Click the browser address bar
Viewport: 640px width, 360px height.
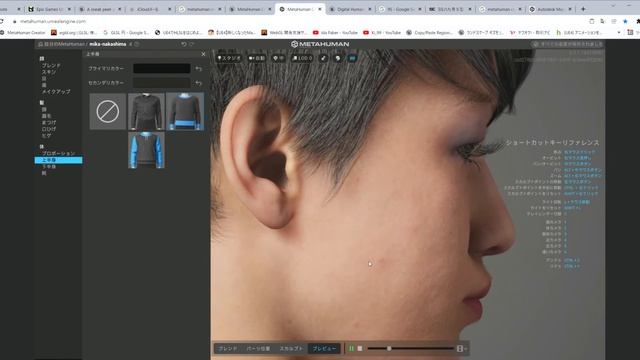[x=298, y=21]
